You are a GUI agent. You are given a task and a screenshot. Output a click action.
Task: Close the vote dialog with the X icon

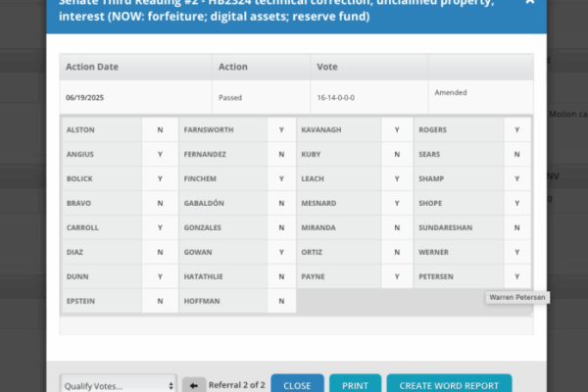(530, 2)
